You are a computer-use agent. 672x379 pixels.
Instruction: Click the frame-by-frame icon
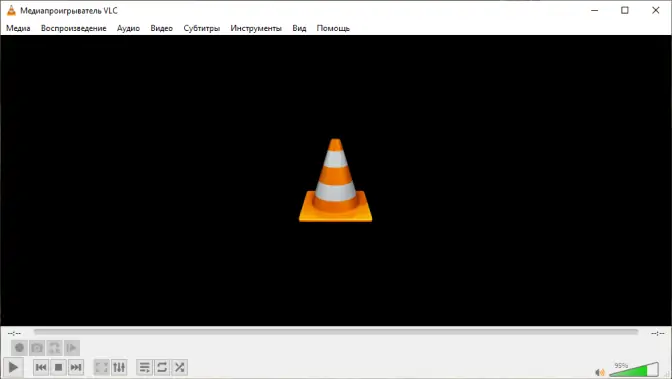point(72,348)
